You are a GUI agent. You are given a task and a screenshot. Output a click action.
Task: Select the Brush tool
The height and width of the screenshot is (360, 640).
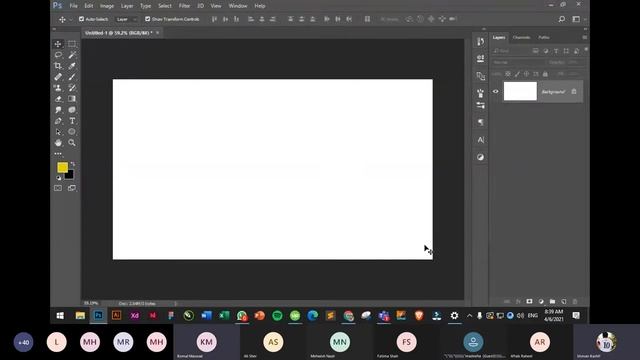(72, 77)
